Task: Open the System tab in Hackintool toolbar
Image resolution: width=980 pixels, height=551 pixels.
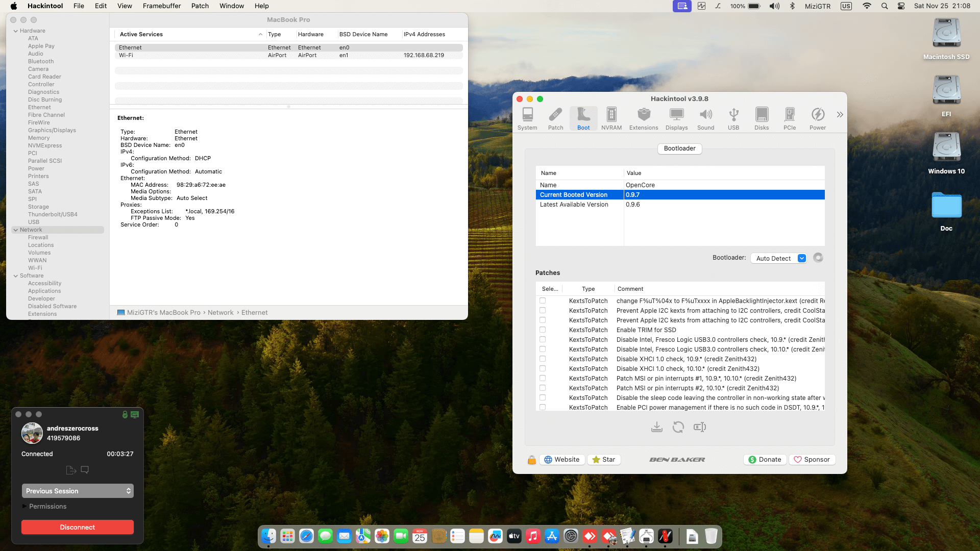Action: 527,119
